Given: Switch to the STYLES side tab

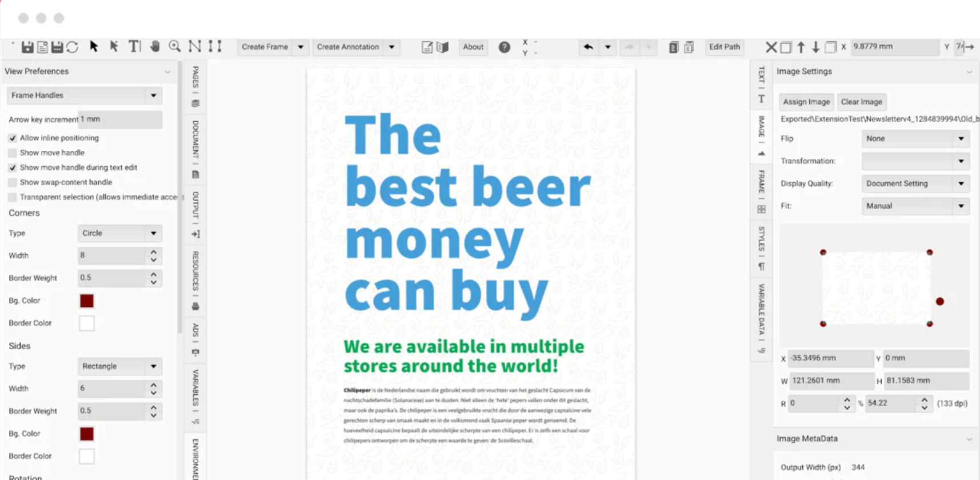Looking at the screenshot, I should point(761,248).
